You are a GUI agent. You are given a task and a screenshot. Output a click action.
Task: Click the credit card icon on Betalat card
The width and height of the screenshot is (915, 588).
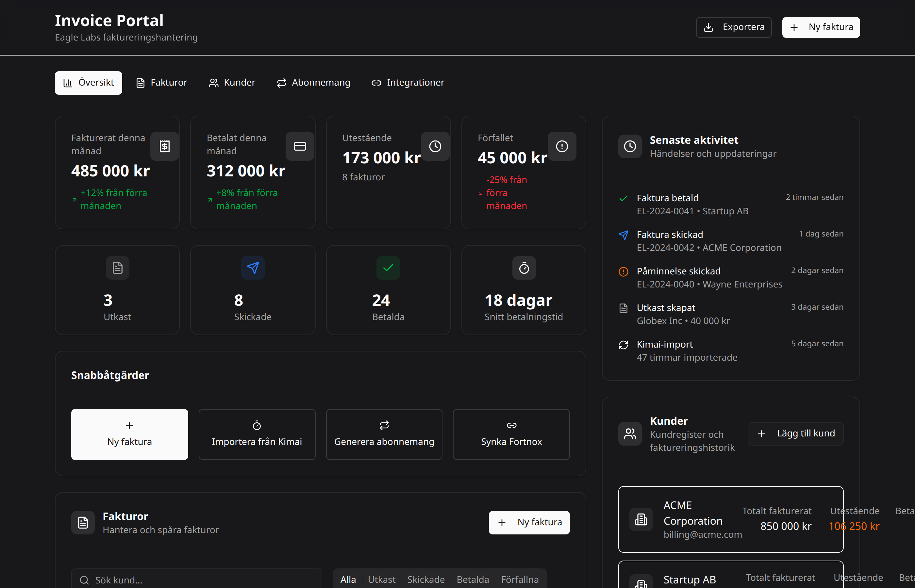tap(300, 146)
